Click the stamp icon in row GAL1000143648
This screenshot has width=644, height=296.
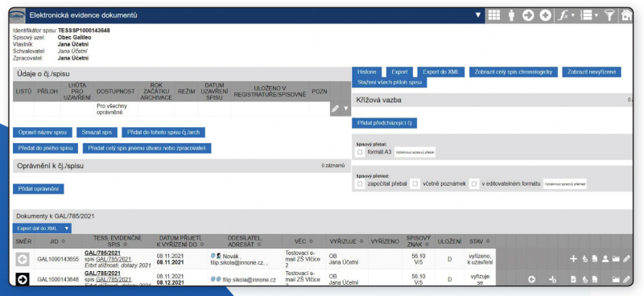coord(585,280)
